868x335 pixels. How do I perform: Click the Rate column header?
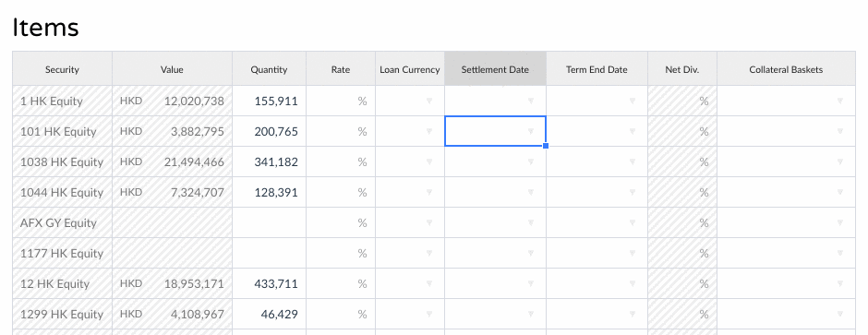(341, 69)
